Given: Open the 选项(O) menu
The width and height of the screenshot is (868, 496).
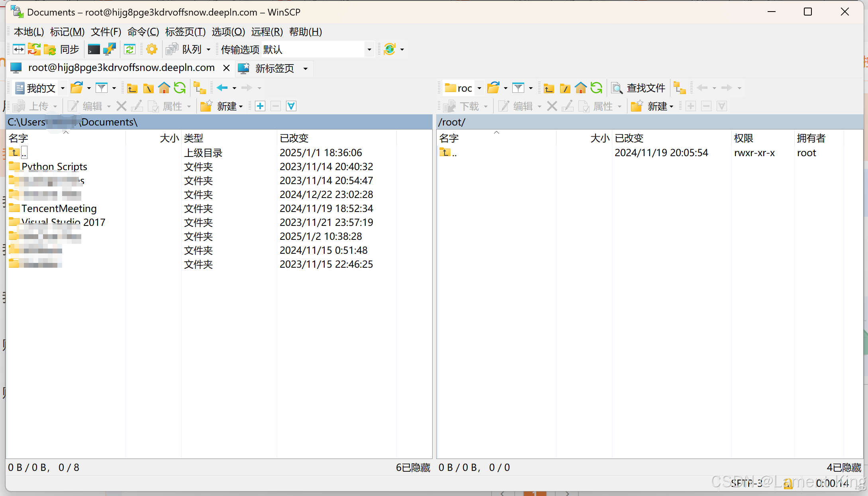Looking at the screenshot, I should click(x=228, y=32).
